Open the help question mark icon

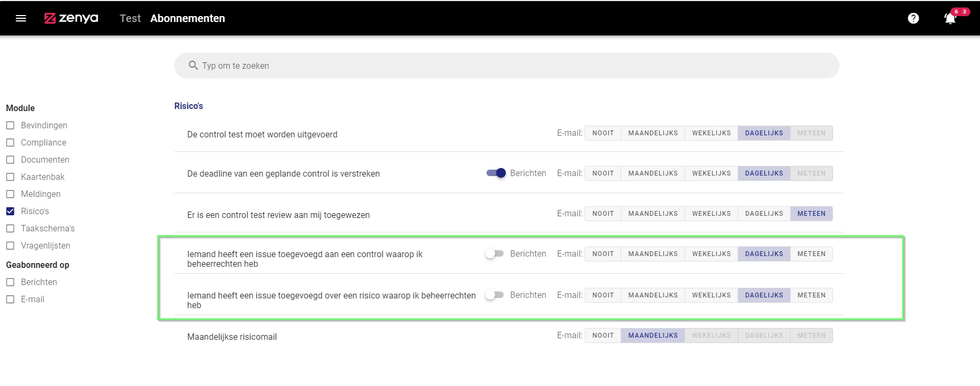pyautogui.click(x=913, y=18)
